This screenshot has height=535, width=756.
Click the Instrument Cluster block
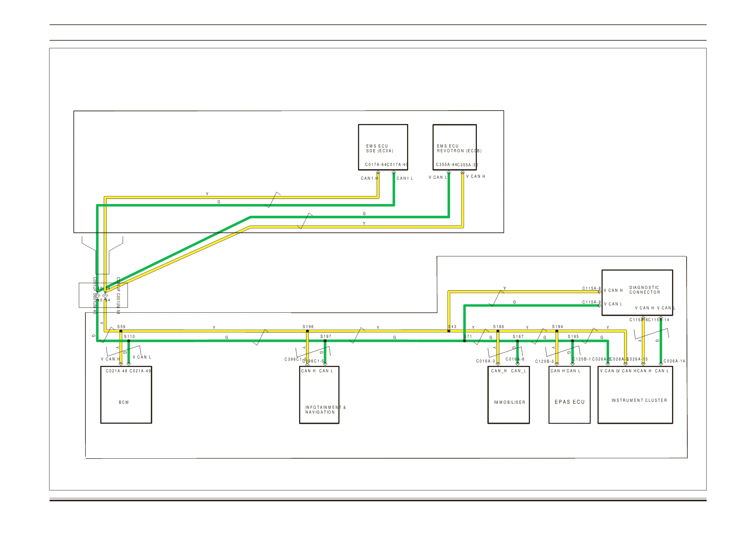point(635,395)
